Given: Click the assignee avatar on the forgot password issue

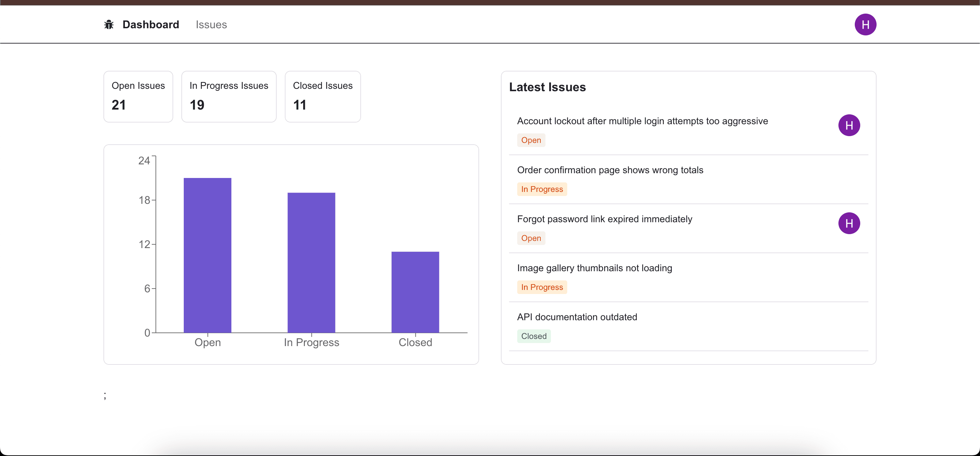Looking at the screenshot, I should [849, 223].
